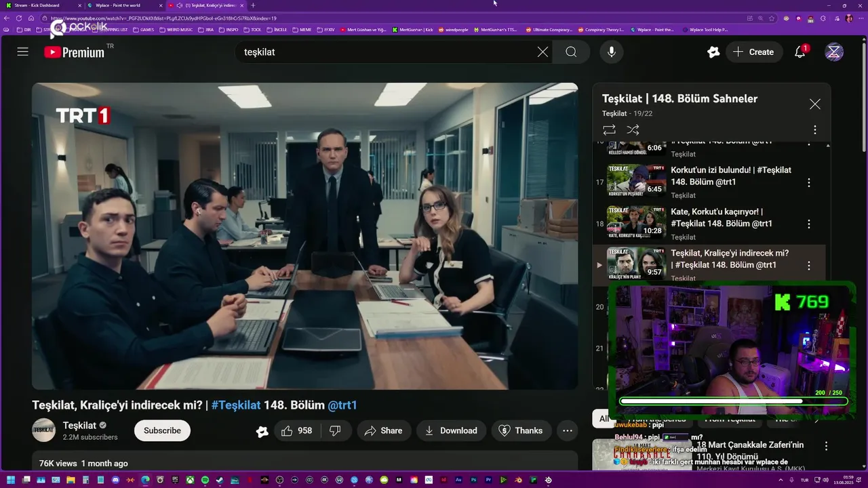Open the YouTube hamburger guide menu

22,52
